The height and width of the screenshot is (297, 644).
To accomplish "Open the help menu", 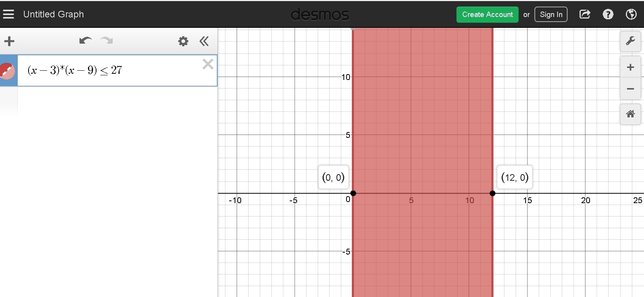I will pos(608,15).
